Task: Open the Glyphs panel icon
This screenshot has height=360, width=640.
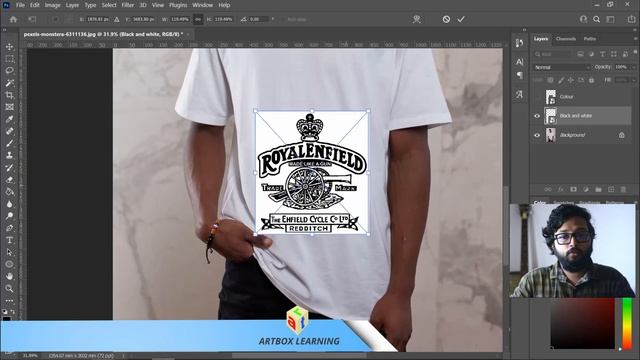Action: (x=519, y=94)
